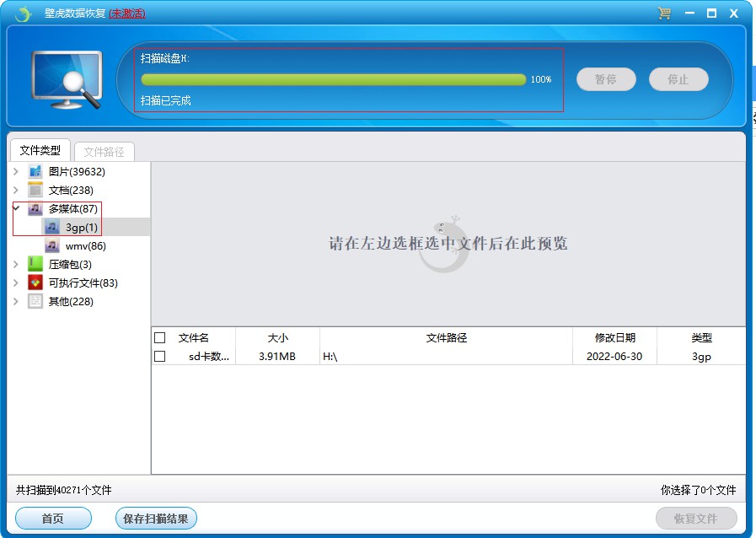Click the 3gp file type icon
The height and width of the screenshot is (538, 756).
[x=52, y=227]
